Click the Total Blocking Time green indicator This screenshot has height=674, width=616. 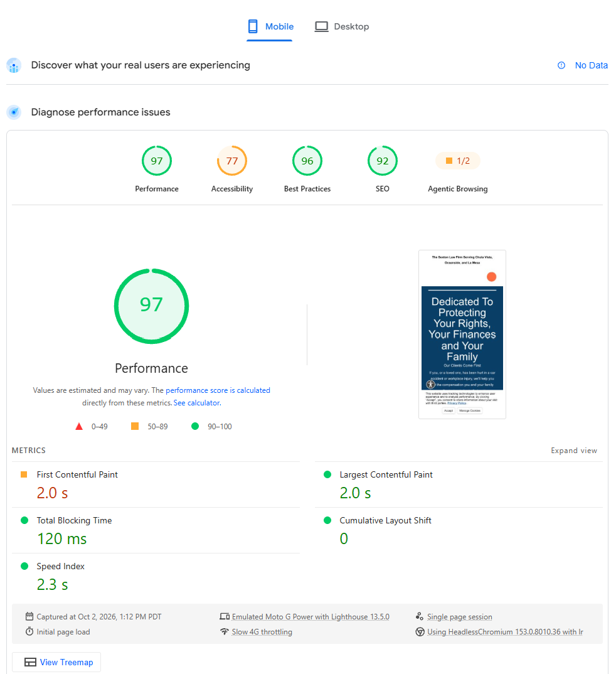[24, 520]
